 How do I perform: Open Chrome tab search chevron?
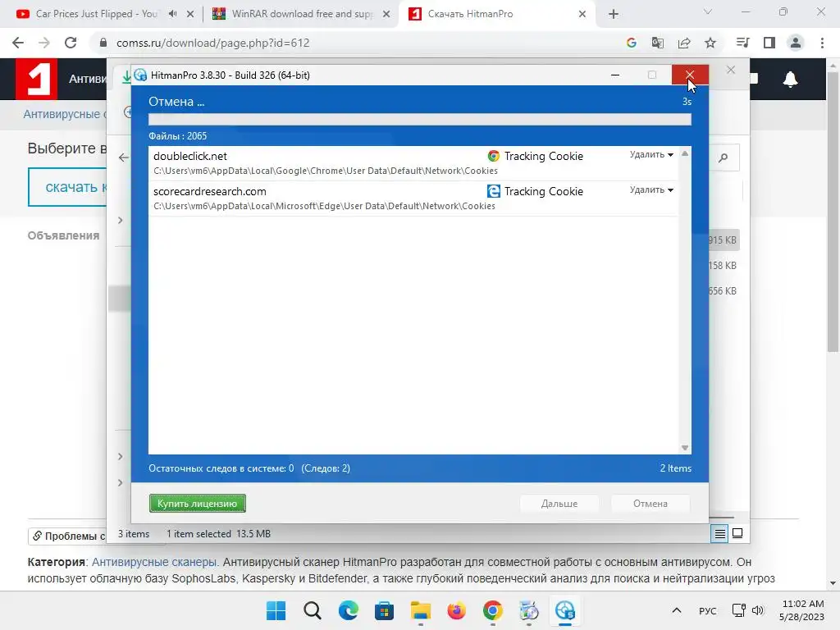pos(708,11)
